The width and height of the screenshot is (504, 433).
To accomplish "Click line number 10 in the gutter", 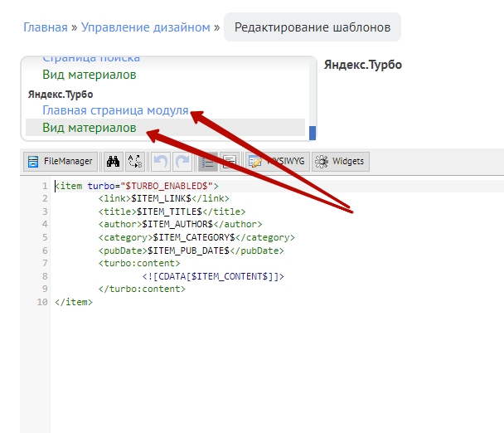I will [41, 302].
